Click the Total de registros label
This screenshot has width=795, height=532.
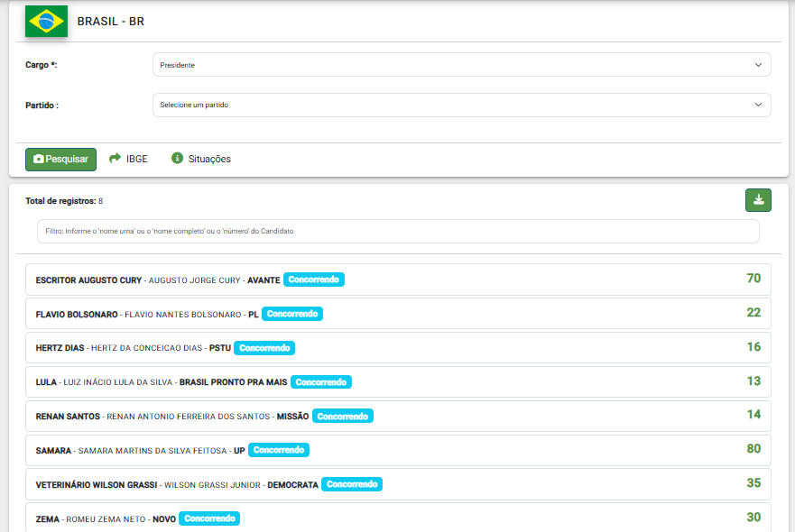click(60, 201)
